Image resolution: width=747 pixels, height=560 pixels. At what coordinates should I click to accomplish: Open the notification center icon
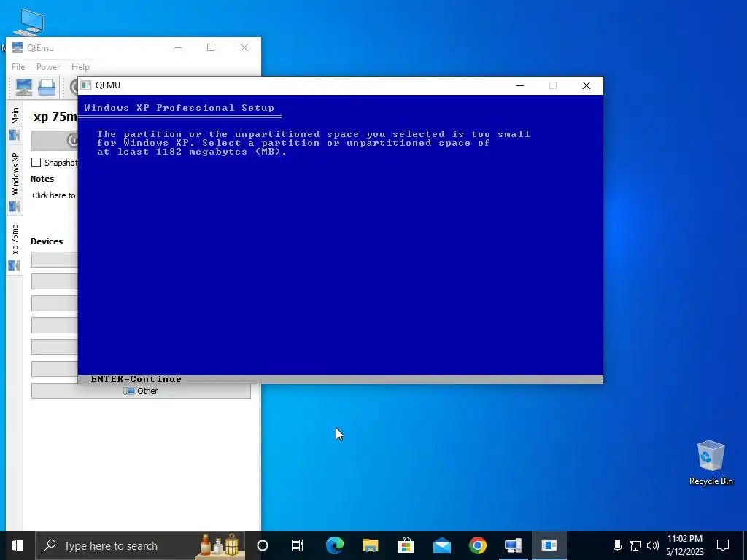(723, 545)
